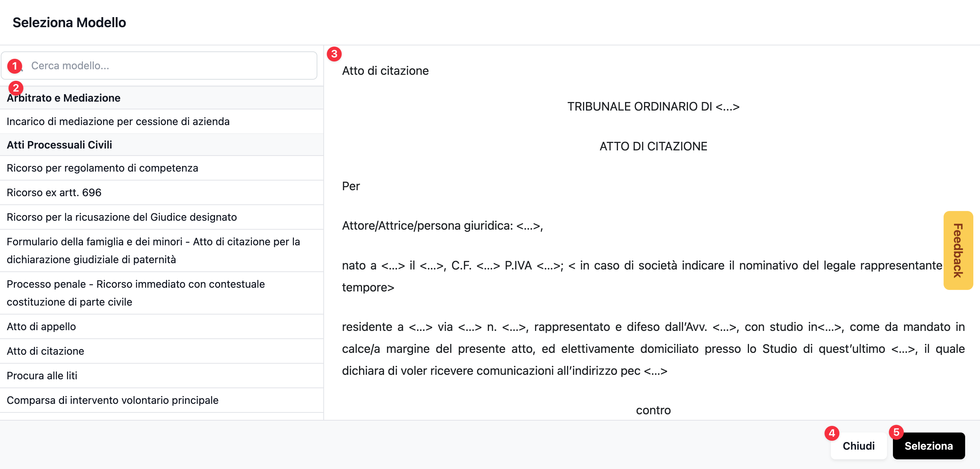Open the Ricorso ex artt. 696 template
This screenshot has height=469, width=980.
[54, 192]
